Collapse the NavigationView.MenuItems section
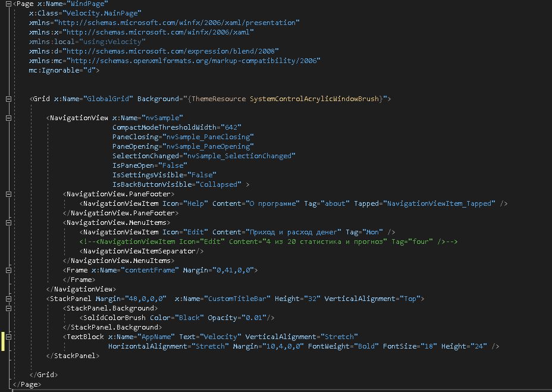 click(x=9, y=222)
